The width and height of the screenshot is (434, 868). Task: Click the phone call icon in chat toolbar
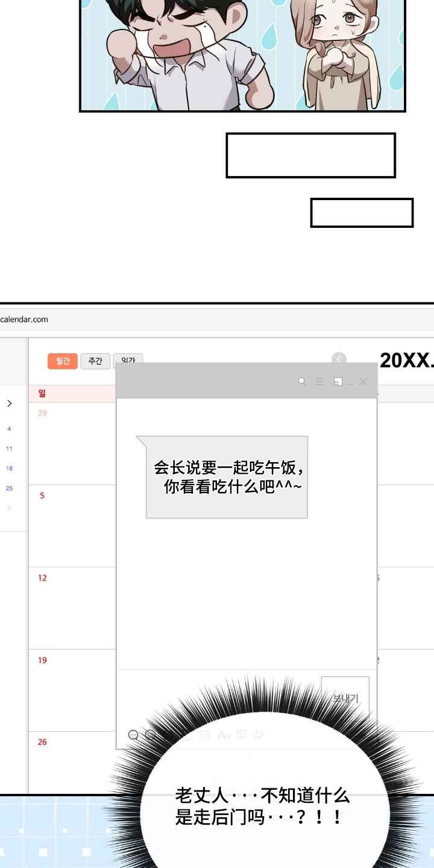tap(260, 735)
